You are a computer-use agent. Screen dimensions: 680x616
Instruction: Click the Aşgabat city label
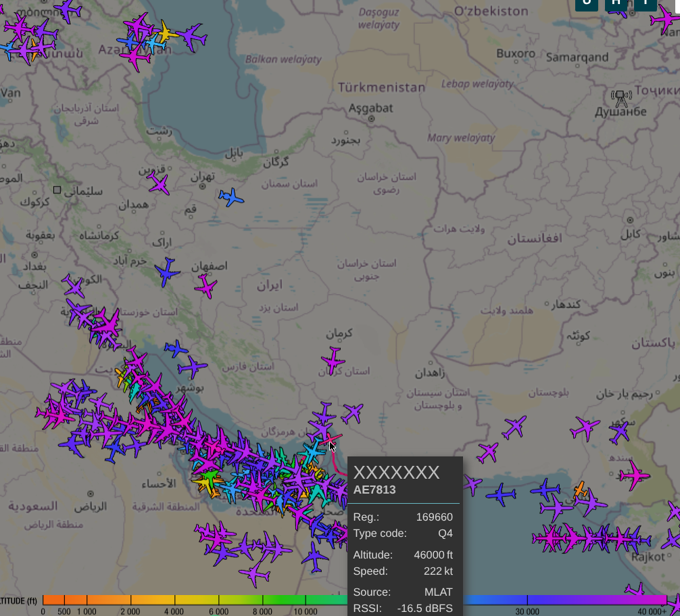[x=371, y=108]
